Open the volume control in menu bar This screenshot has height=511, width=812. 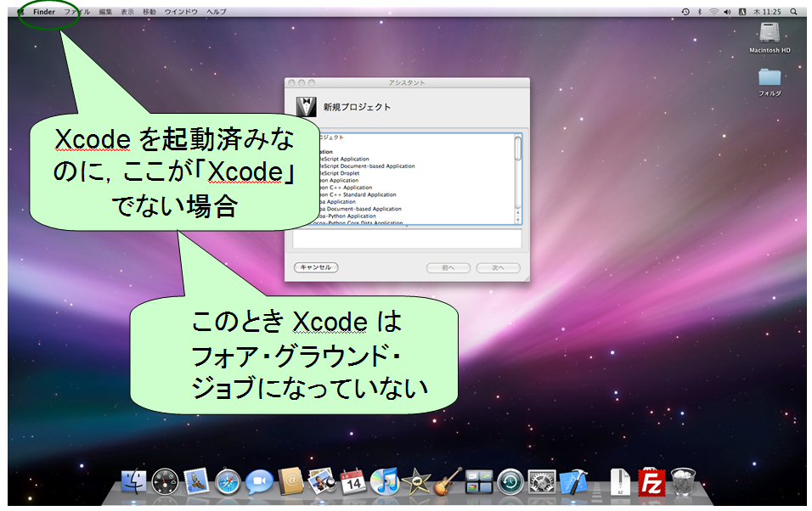point(728,11)
